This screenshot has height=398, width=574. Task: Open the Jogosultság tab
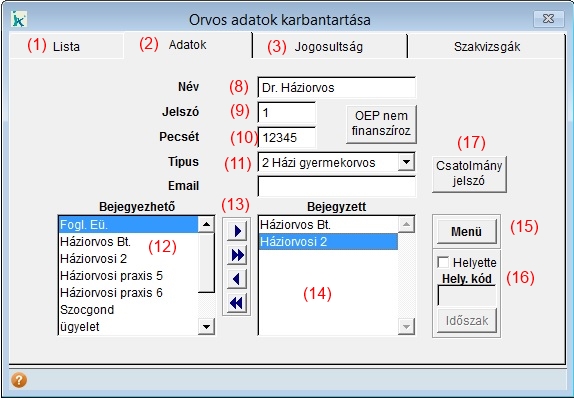[x=329, y=47]
